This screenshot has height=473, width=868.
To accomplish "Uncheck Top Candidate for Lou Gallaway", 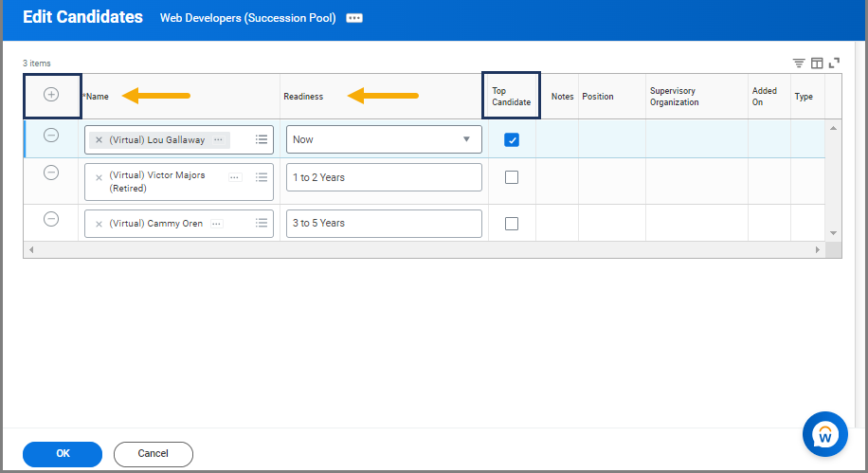I will [x=512, y=139].
